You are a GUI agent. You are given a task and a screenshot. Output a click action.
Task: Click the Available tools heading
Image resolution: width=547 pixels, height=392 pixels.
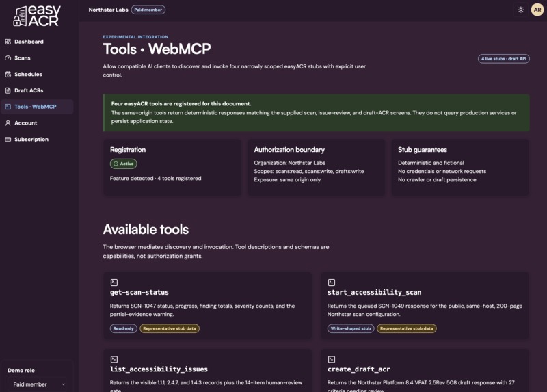[146, 229]
